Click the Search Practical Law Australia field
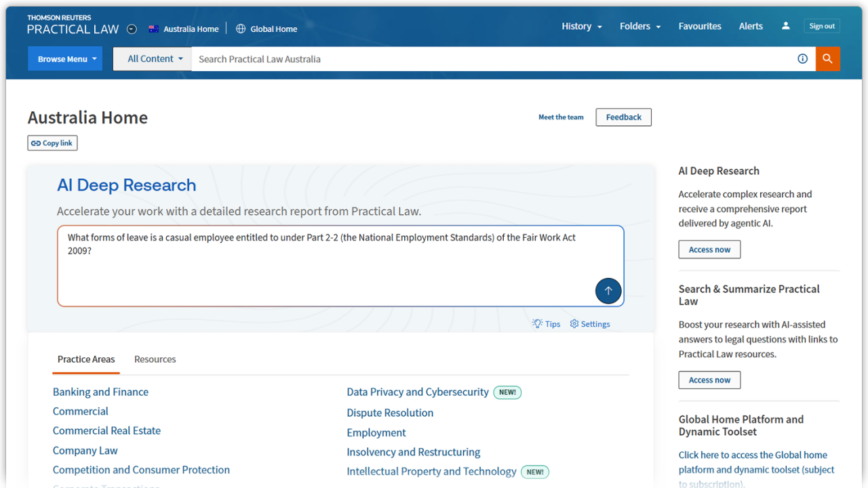Screen dimensions: 868x488 click(x=492, y=59)
